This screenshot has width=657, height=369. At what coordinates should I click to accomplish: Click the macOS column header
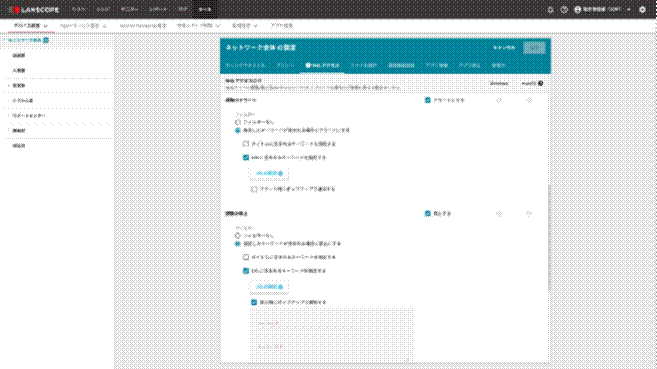(529, 83)
